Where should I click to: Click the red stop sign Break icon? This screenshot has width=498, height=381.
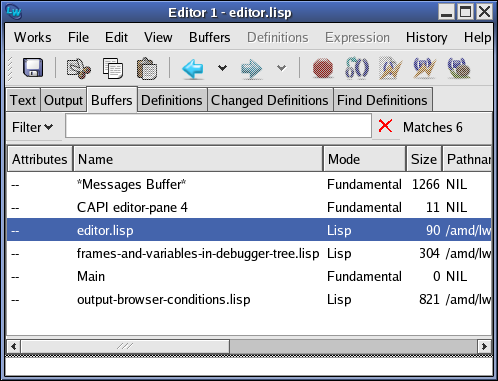coord(323,68)
